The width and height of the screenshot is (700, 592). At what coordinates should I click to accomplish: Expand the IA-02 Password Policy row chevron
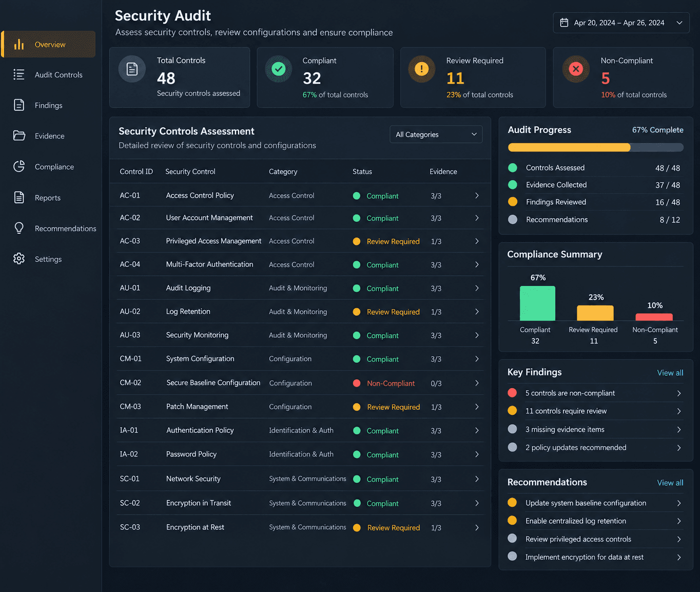[x=477, y=454]
